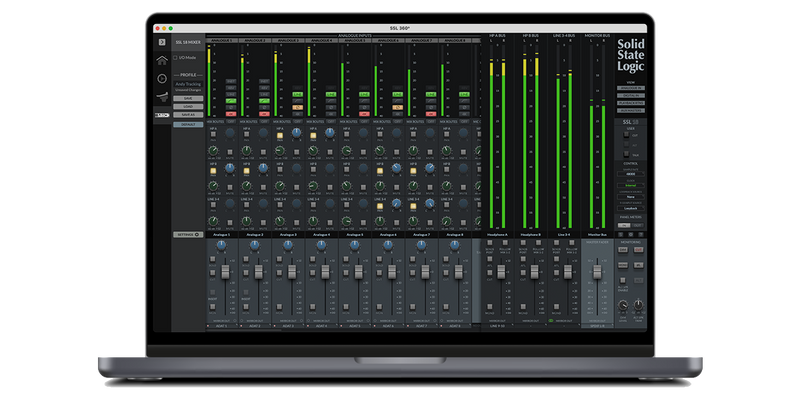The height and width of the screenshot is (400, 800).
Task: Open the console icon page in sidebar
Action: click(162, 96)
